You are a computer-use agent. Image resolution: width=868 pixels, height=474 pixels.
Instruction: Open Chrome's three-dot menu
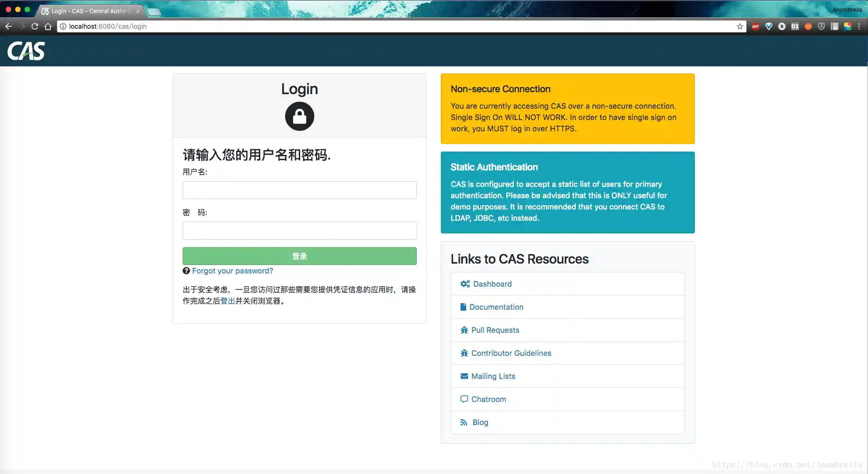point(860,27)
